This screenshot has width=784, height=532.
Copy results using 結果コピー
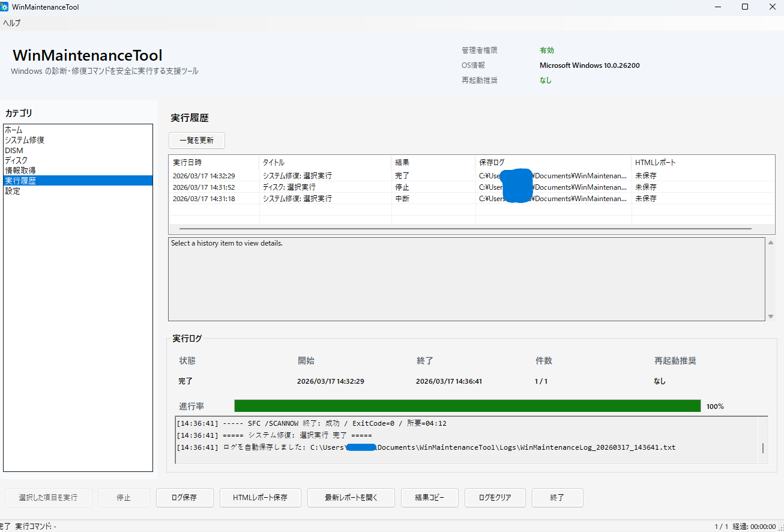[429, 497]
